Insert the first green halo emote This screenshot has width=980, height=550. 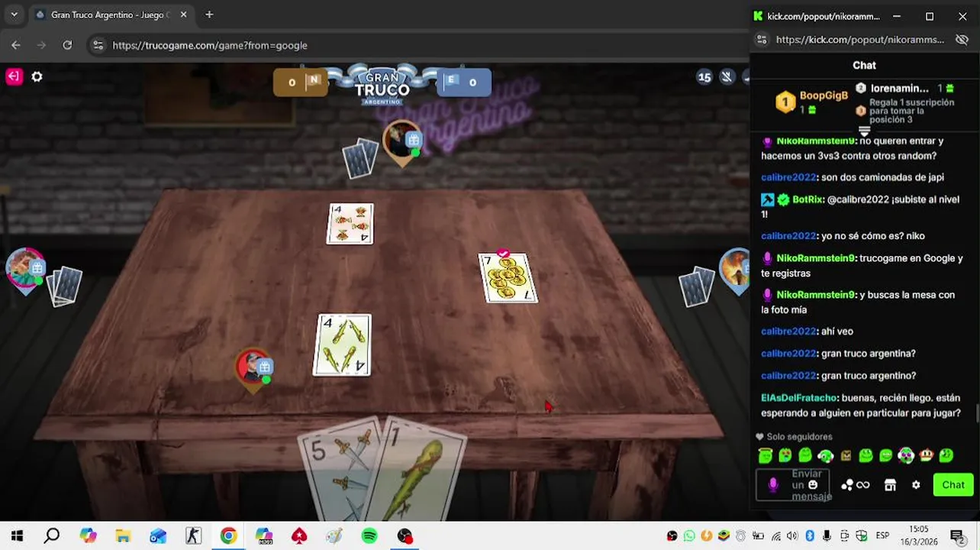coord(766,456)
